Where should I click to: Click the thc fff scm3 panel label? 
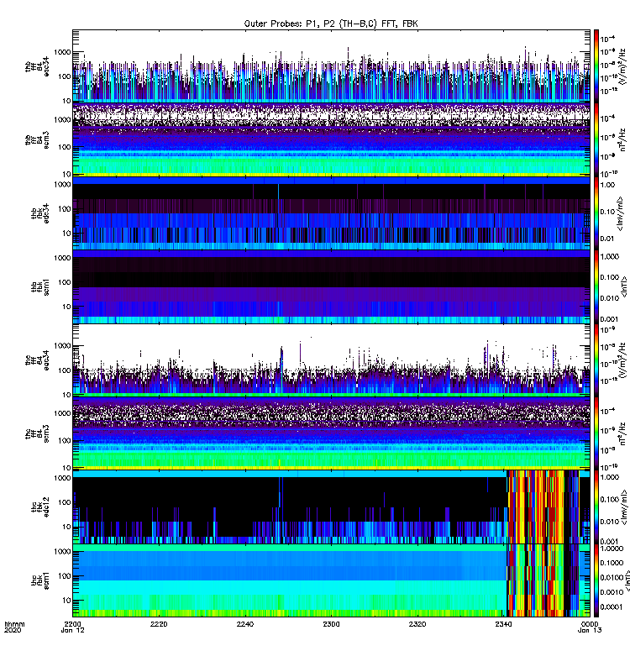click(37, 433)
